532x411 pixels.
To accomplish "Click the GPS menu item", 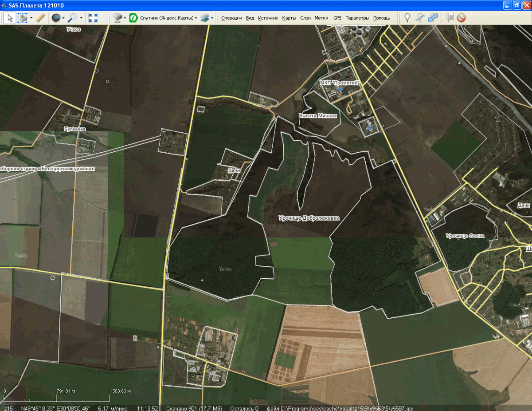I will [337, 18].
